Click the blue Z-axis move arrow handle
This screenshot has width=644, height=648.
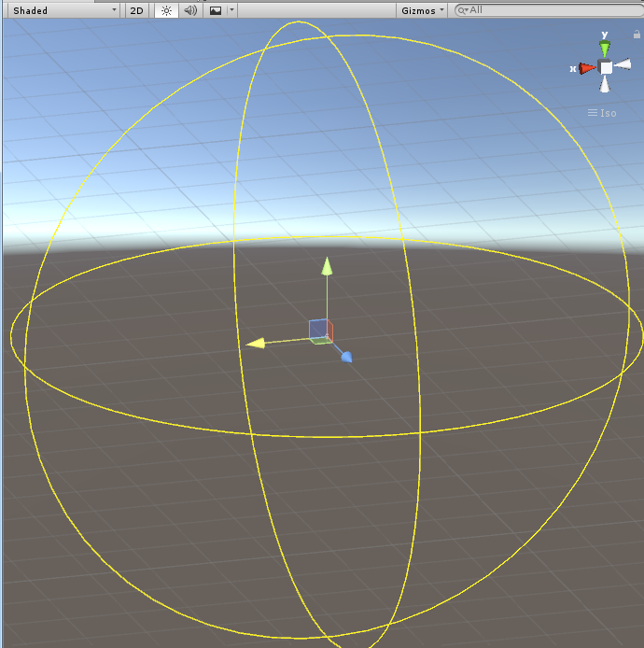point(346,358)
